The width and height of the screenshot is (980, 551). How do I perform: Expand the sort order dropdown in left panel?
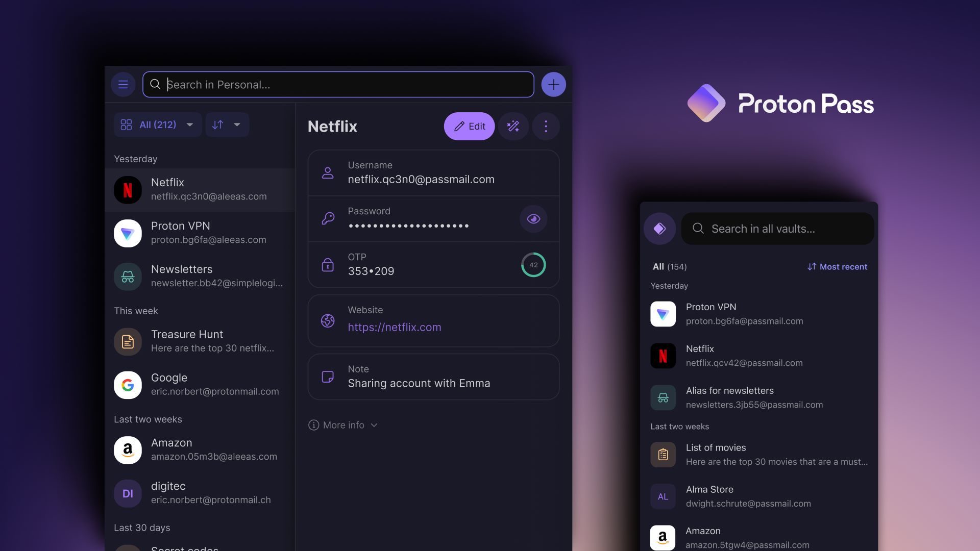[x=227, y=124]
